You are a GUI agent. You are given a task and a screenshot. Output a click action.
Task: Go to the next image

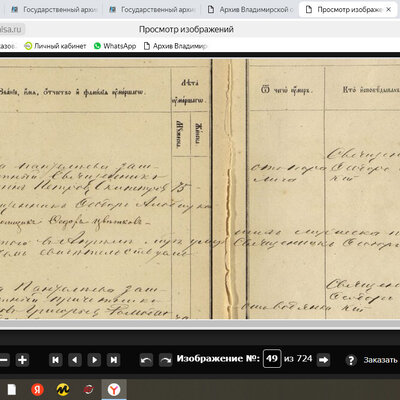[94, 360]
